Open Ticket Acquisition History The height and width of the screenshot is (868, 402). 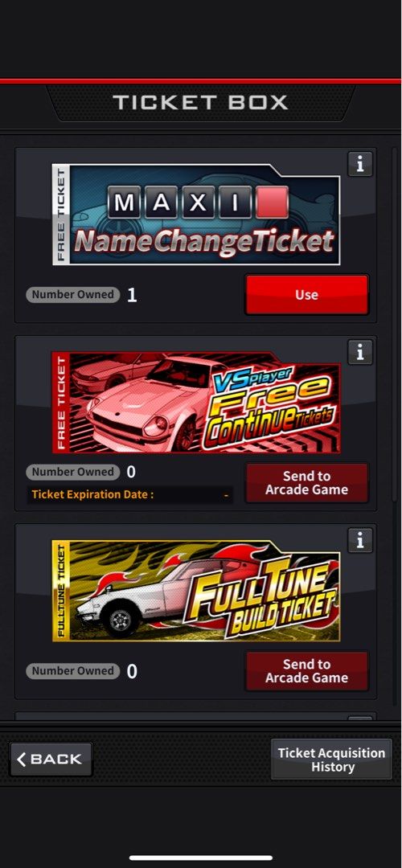(332, 759)
